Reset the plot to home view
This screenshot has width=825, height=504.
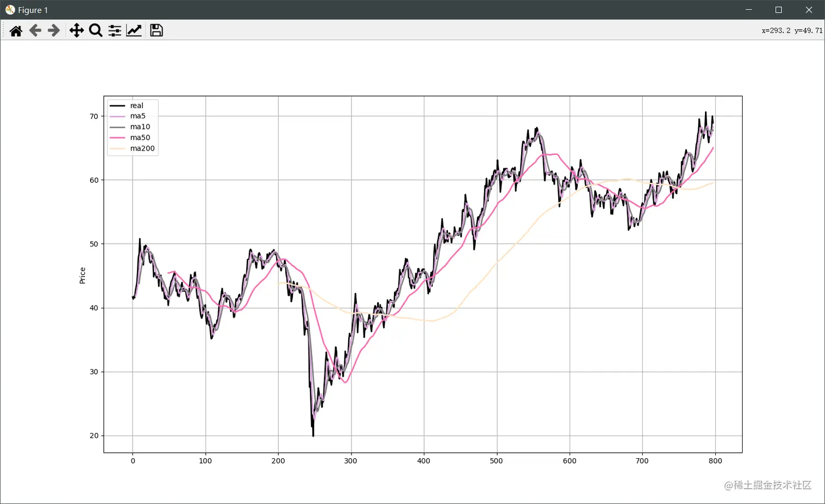pyautogui.click(x=16, y=31)
